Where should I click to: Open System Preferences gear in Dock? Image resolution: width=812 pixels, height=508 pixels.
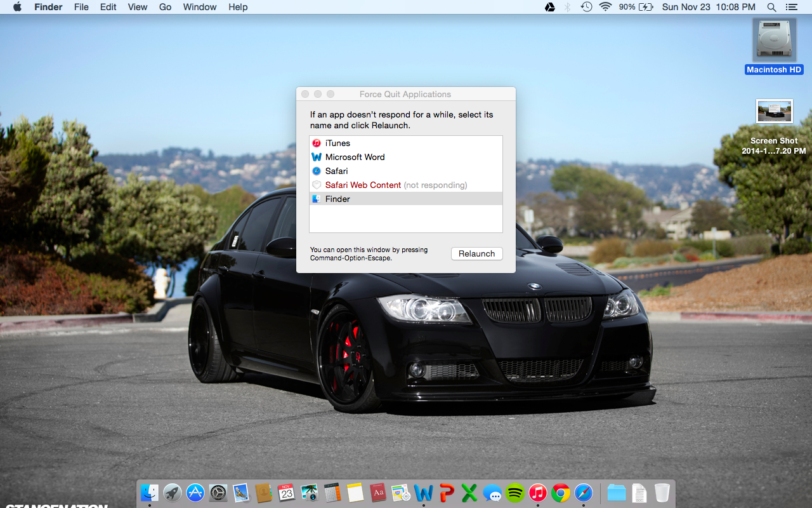click(x=218, y=492)
